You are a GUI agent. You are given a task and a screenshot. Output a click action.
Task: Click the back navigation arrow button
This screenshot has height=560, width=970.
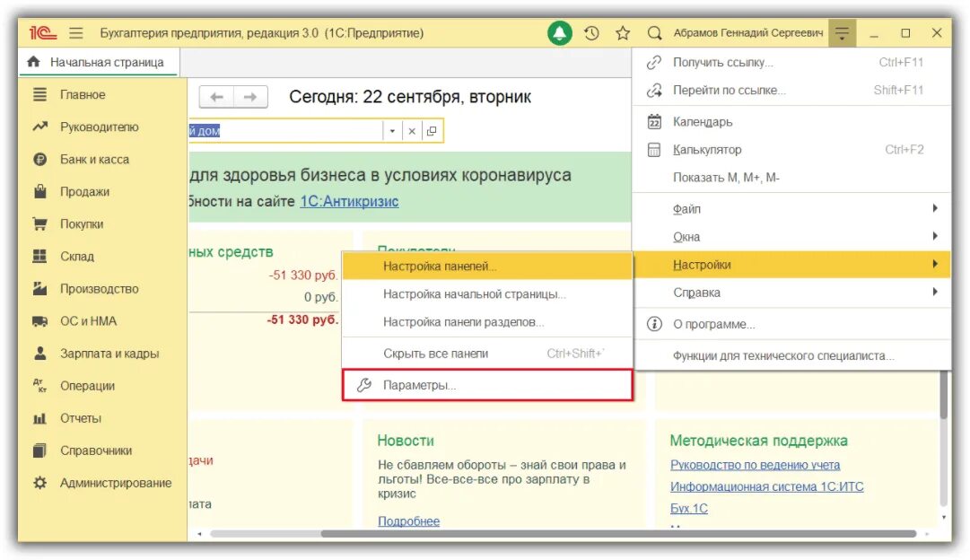(216, 97)
